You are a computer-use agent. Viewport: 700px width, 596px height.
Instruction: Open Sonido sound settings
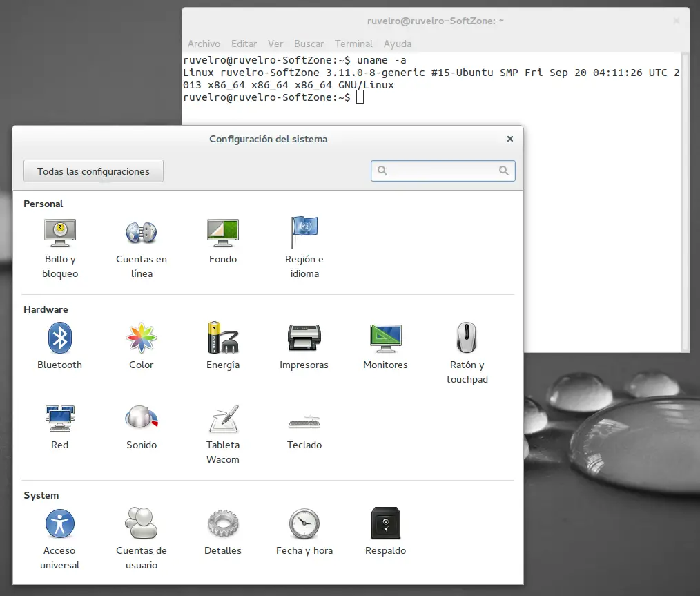pyautogui.click(x=141, y=427)
